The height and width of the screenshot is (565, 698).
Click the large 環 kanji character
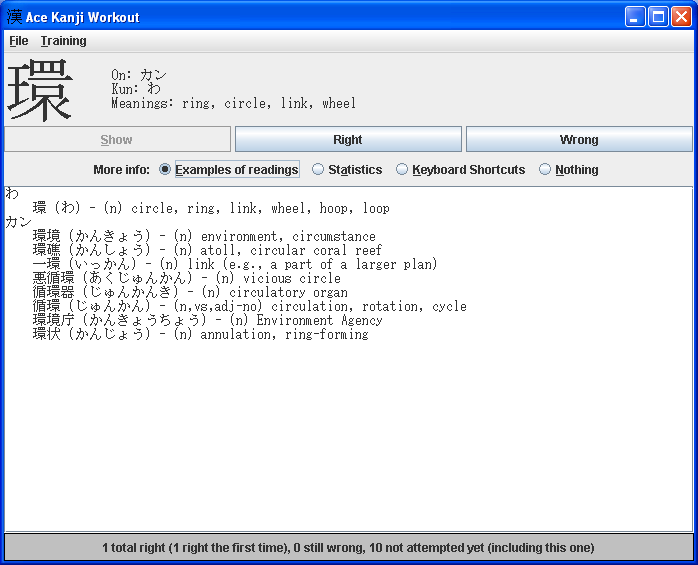(40, 90)
